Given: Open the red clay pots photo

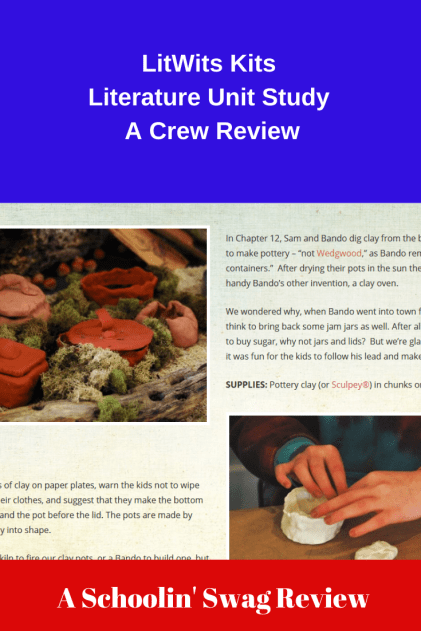Looking at the screenshot, I should [x=103, y=325].
